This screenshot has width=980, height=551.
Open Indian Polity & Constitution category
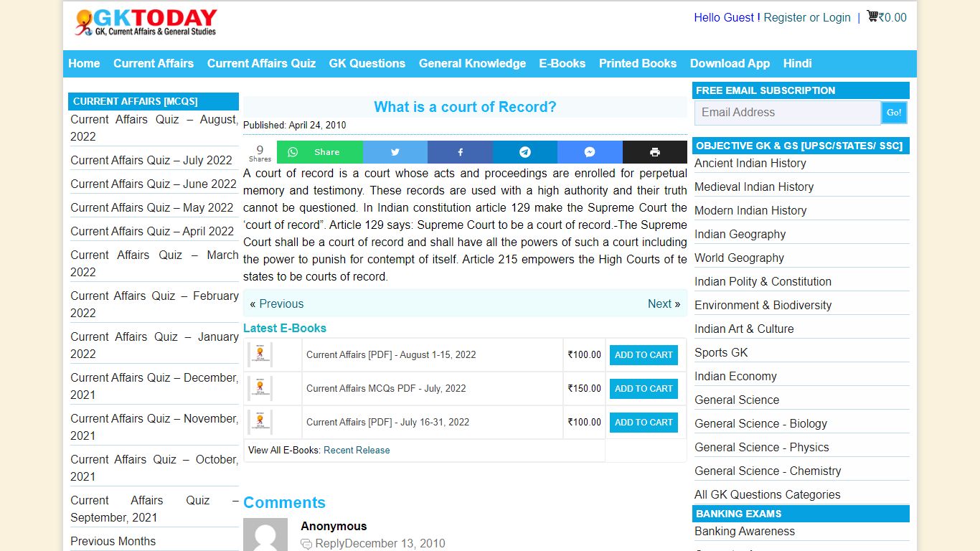pyautogui.click(x=763, y=281)
